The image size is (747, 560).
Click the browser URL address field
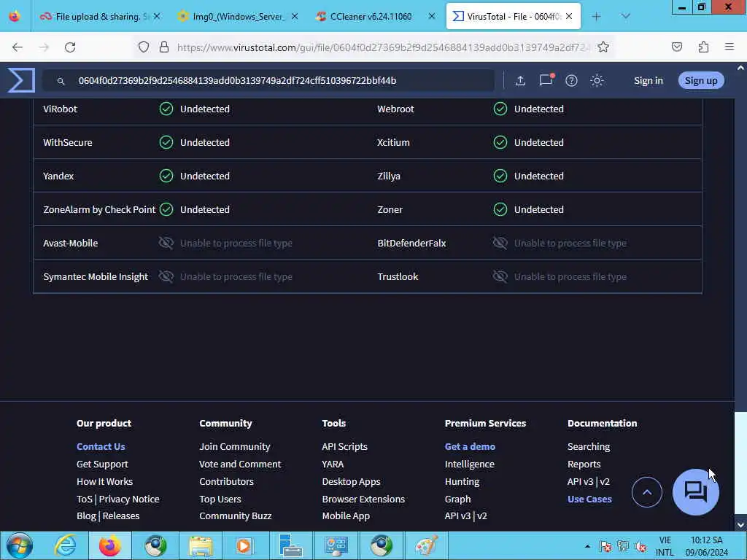[x=384, y=47]
